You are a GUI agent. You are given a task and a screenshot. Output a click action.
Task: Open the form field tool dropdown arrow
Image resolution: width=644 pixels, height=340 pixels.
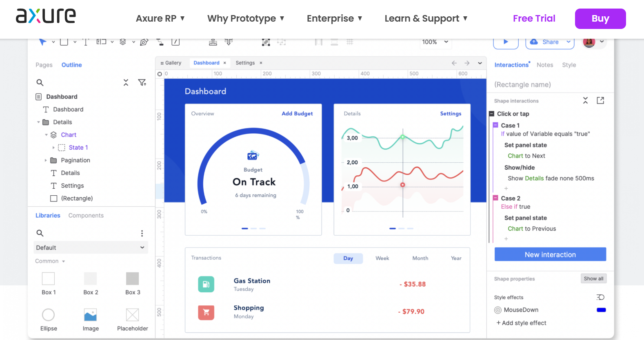pyautogui.click(x=112, y=42)
